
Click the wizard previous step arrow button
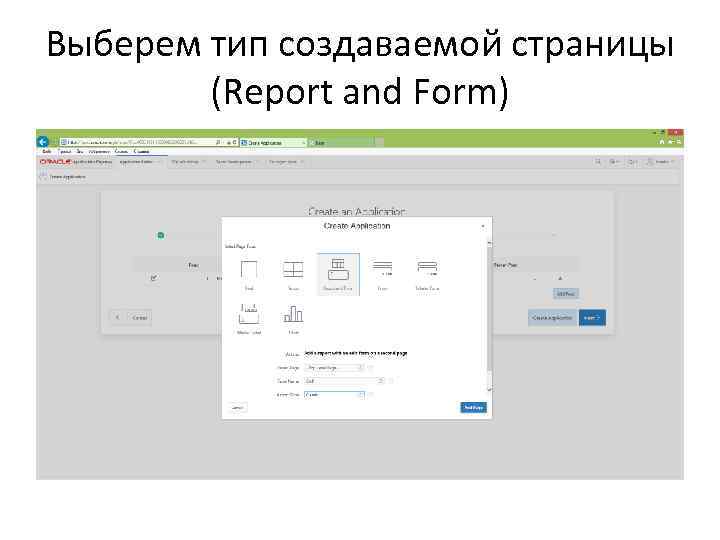(x=118, y=318)
